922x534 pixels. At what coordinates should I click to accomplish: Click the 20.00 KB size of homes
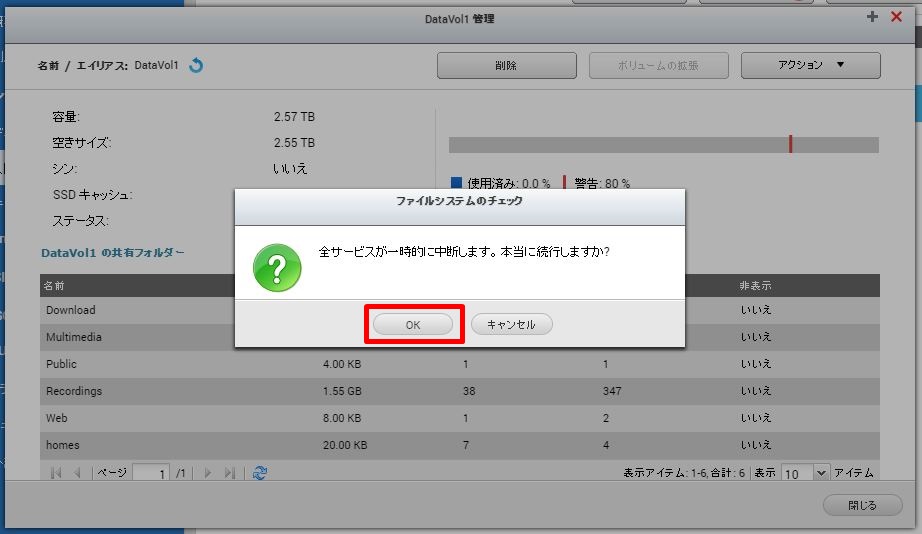point(345,445)
